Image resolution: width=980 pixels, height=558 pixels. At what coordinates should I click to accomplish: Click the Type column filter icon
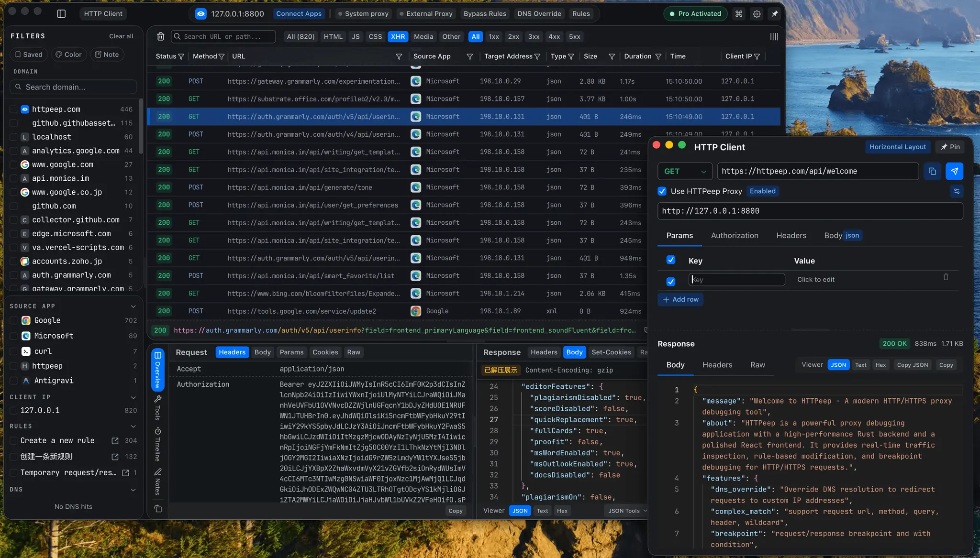570,56
